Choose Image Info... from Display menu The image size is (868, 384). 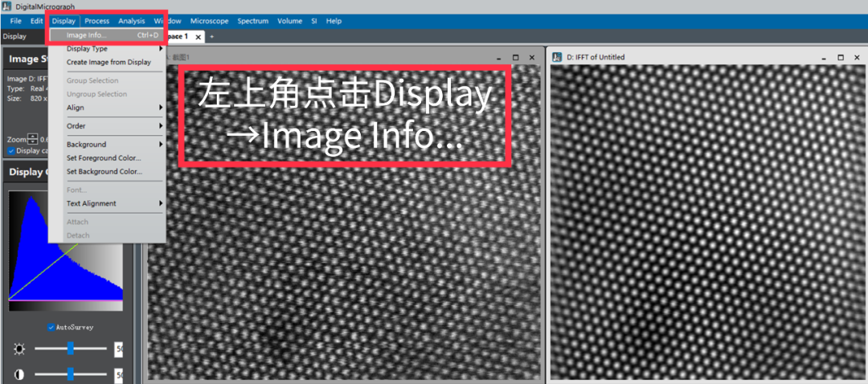[x=107, y=35]
